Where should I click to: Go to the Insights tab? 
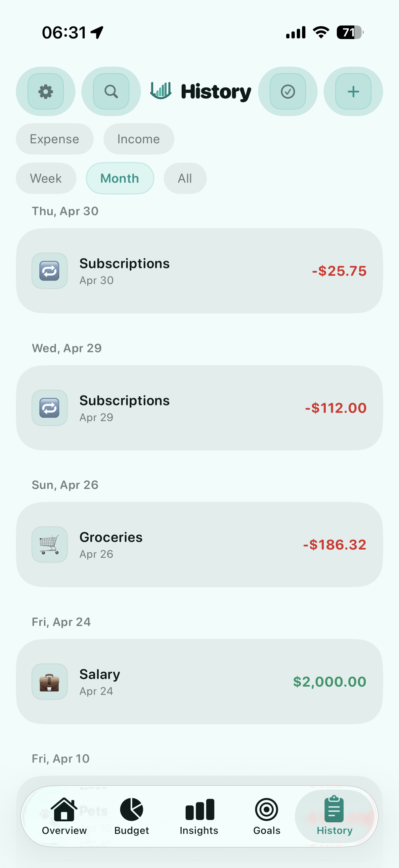199,816
